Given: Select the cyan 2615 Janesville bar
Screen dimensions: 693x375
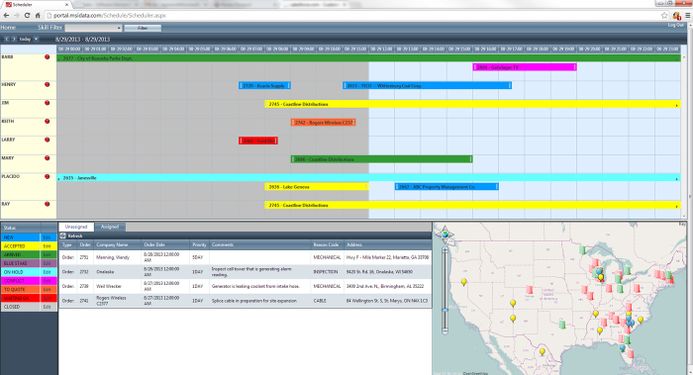Looking at the screenshot, I should (x=369, y=178).
